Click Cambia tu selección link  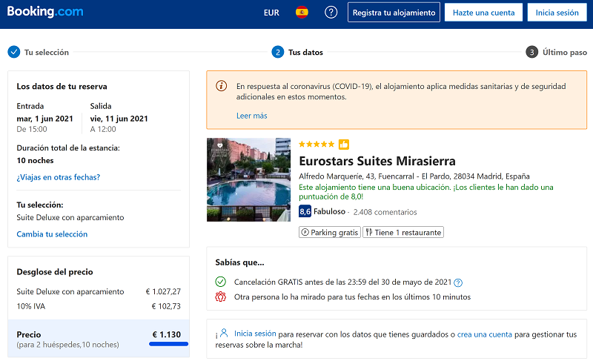point(52,234)
